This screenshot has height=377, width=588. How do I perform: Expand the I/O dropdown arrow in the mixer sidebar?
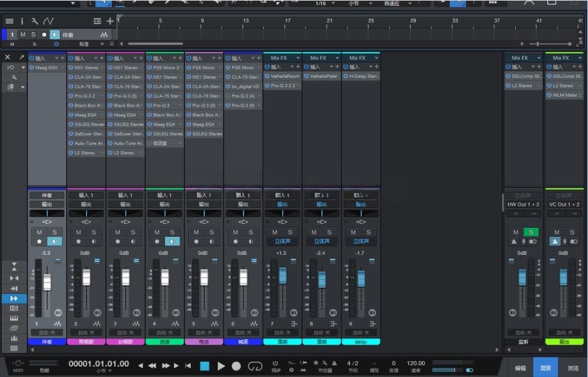point(23,67)
